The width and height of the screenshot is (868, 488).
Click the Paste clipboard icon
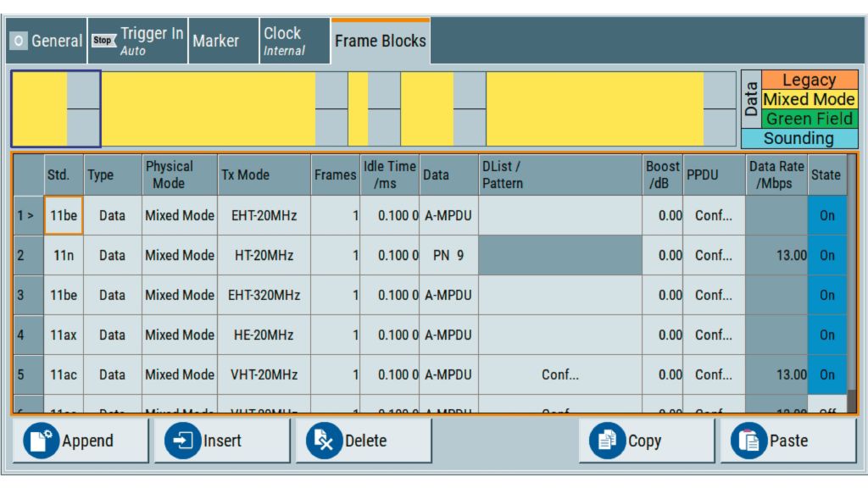point(748,441)
